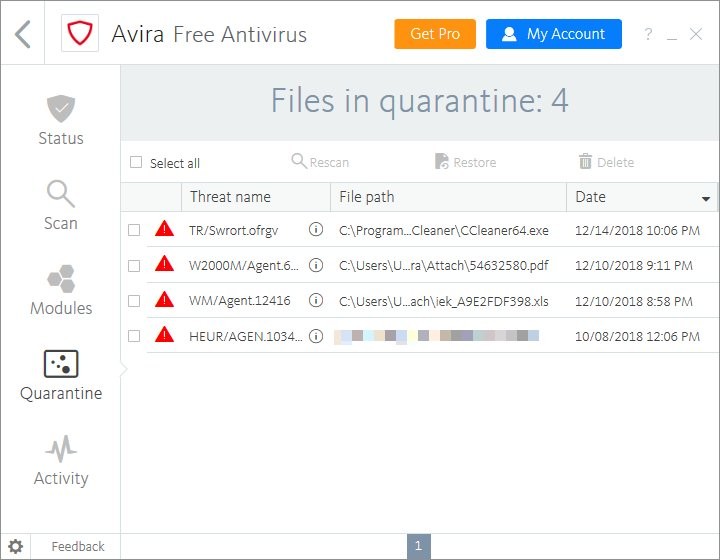This screenshot has width=720, height=560.
Task: Select threat name W2000M/Agent.6...
Action: coord(244,266)
